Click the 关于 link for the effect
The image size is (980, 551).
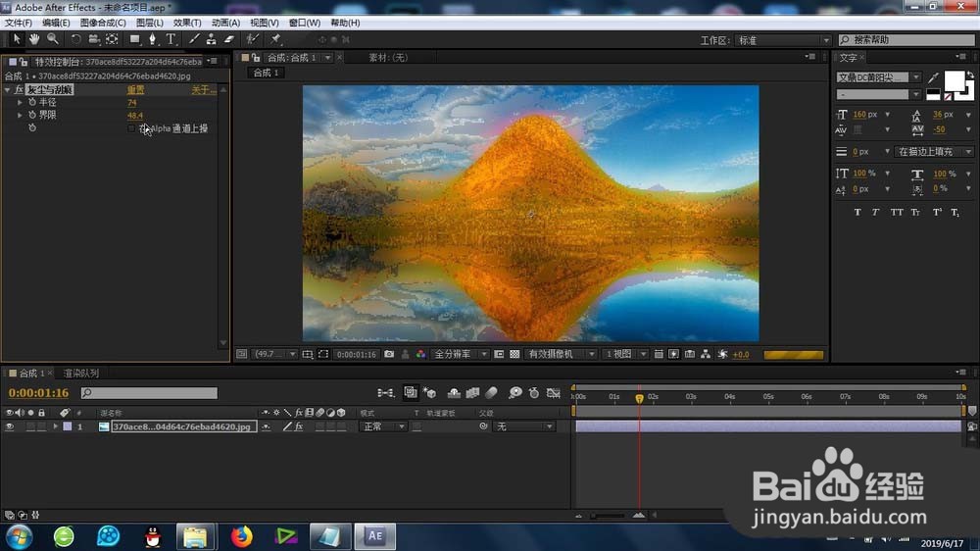tap(203, 90)
